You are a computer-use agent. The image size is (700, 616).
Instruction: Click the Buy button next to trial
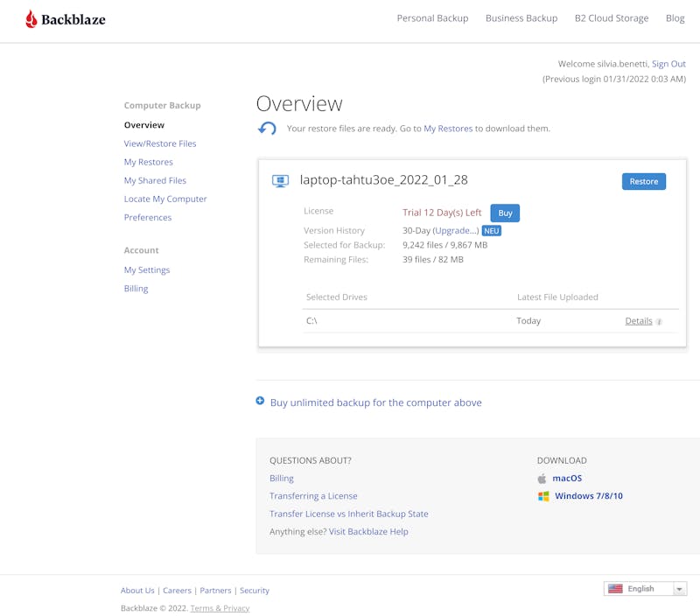point(505,213)
